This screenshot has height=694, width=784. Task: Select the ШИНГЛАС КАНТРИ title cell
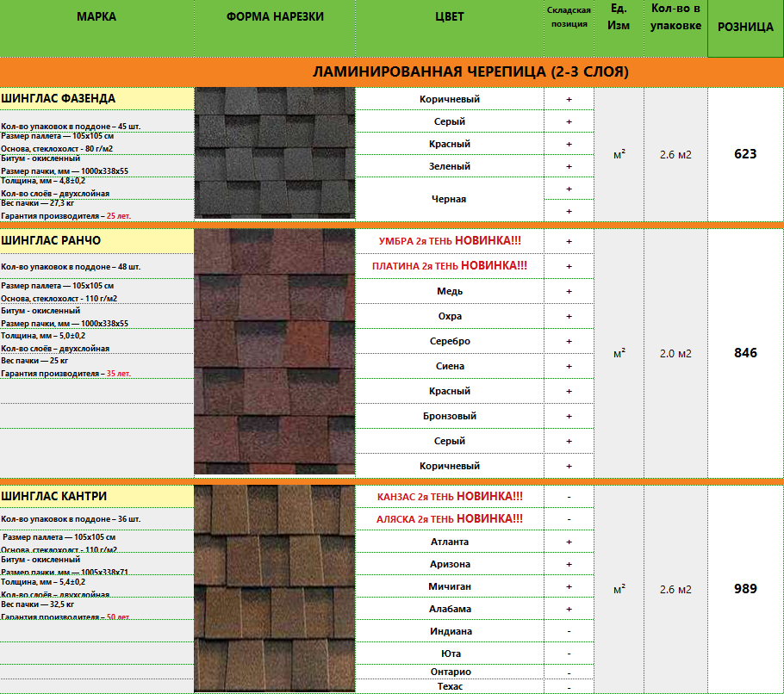pos(96,497)
